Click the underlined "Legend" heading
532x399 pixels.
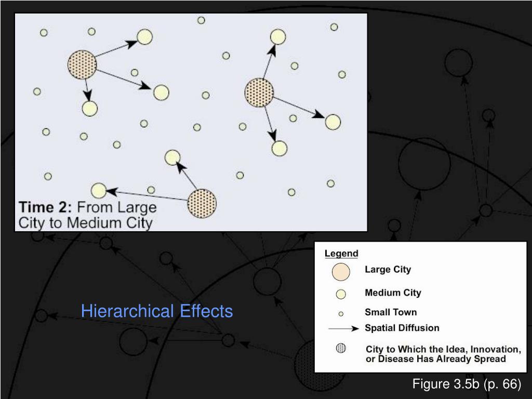(x=341, y=254)
